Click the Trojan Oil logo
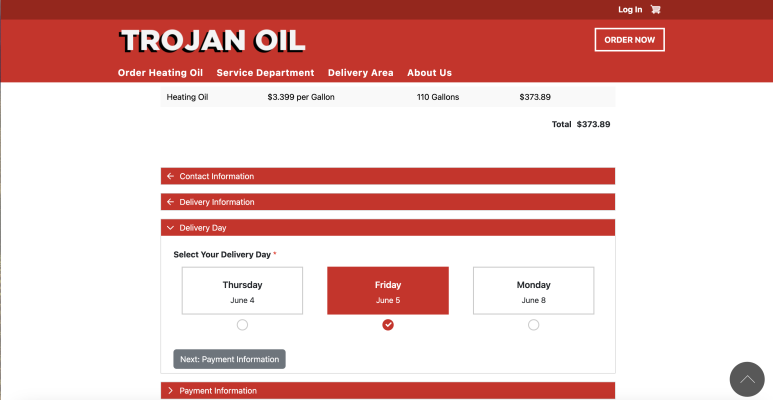Image resolution: width=773 pixels, height=400 pixels. (x=212, y=40)
